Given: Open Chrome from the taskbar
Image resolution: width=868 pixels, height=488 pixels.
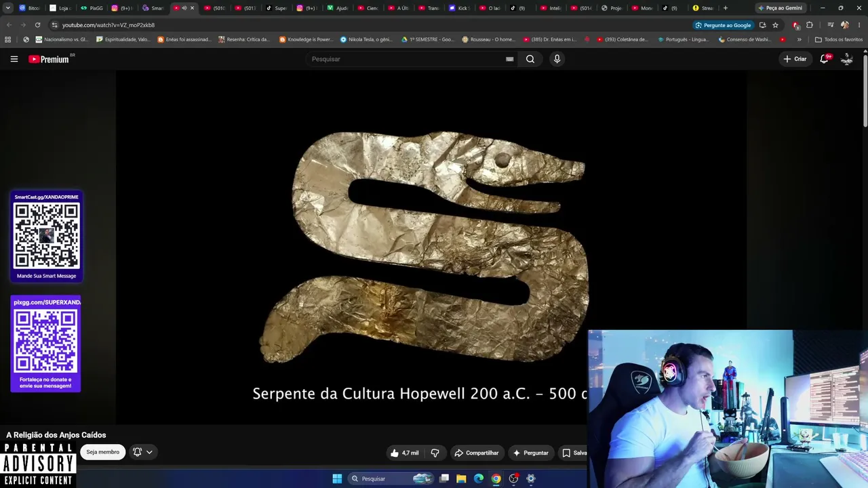Looking at the screenshot, I should point(496,479).
